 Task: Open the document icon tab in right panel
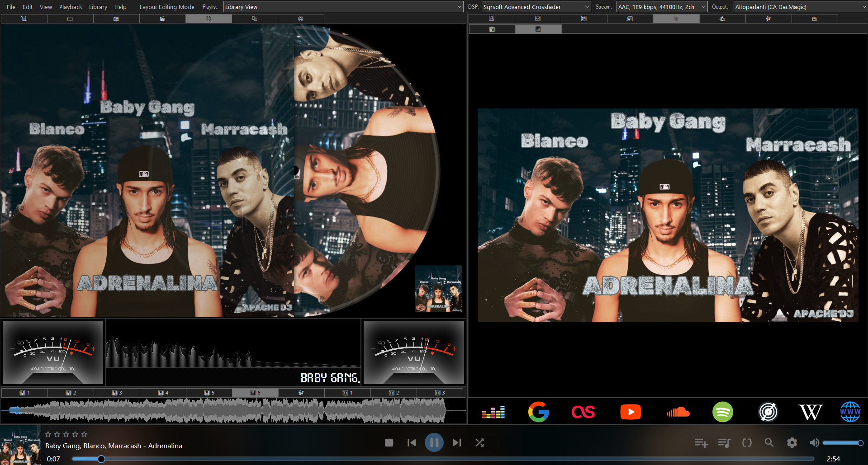tap(492, 19)
